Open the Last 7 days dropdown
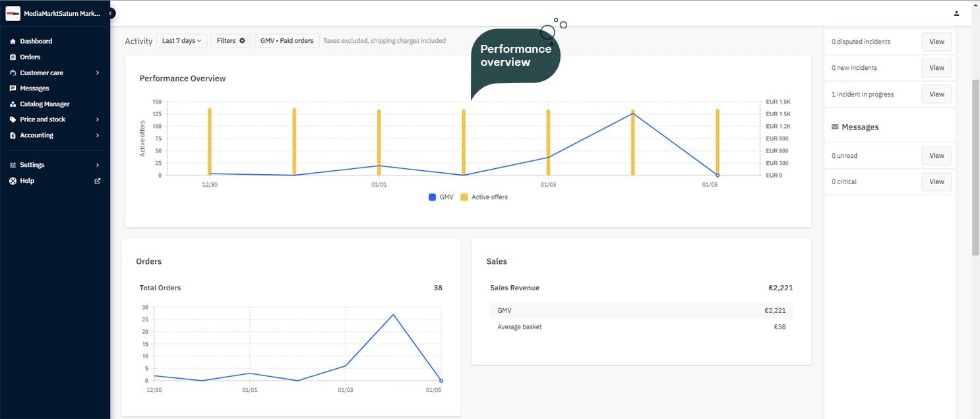Viewport: 980px width, 419px height. click(181, 41)
